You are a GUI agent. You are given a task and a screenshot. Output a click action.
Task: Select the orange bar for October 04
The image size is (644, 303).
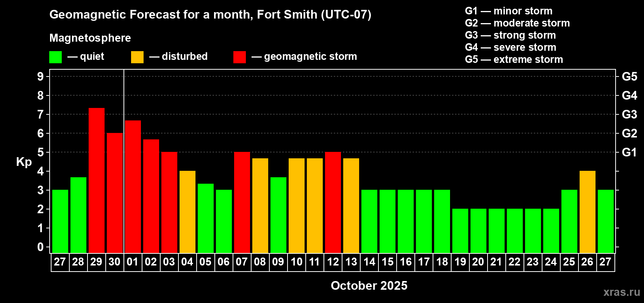click(188, 212)
